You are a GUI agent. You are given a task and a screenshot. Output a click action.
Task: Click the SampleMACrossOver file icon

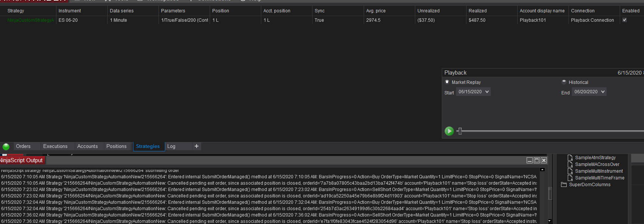tap(570, 164)
